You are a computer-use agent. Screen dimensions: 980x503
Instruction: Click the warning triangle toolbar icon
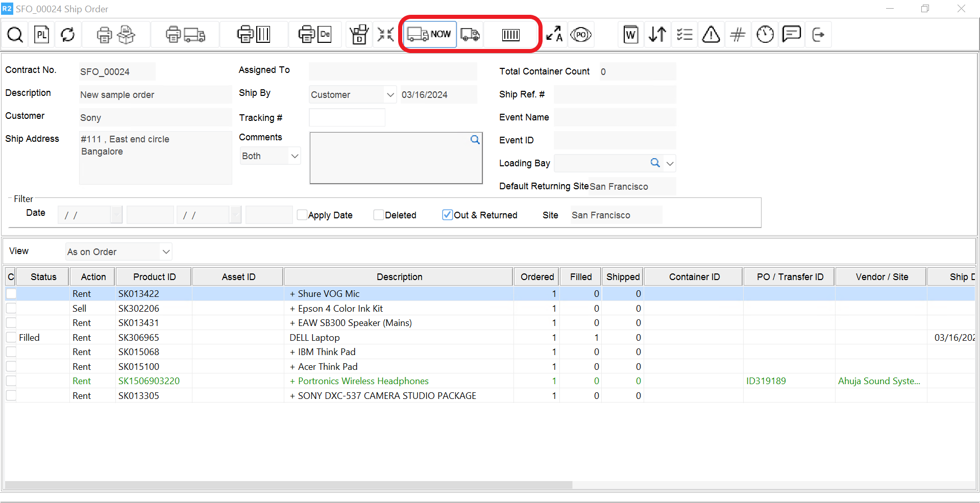click(711, 35)
